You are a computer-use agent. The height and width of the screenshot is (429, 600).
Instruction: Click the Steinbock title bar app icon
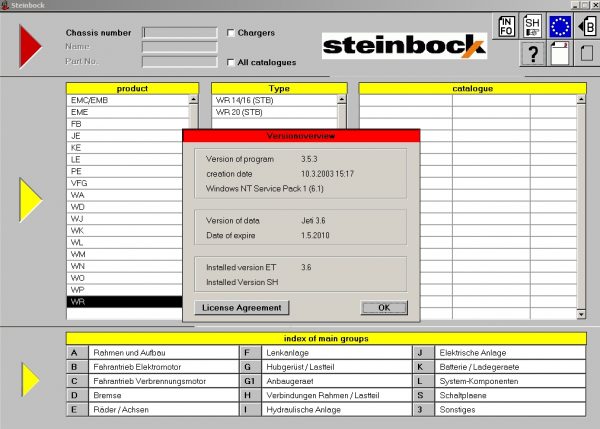click(5, 5)
